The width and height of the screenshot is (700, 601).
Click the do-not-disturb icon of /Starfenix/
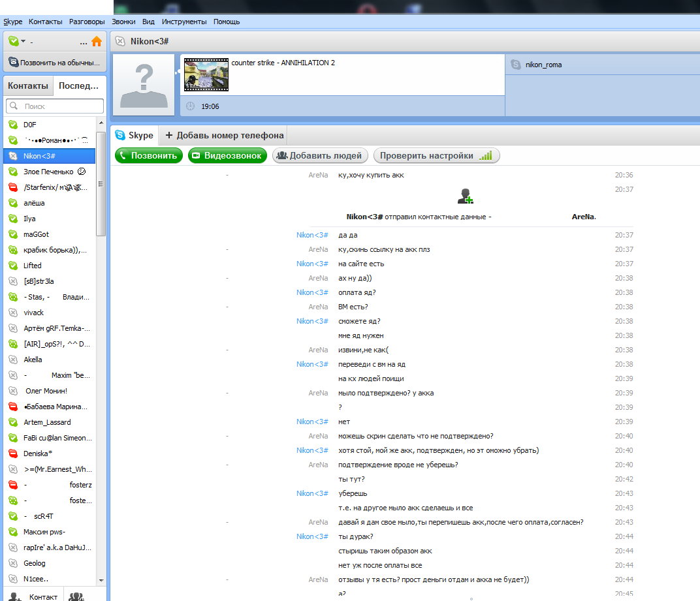click(x=13, y=187)
